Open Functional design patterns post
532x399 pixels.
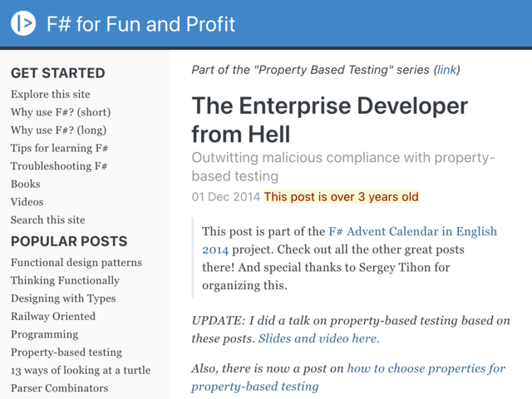coord(76,263)
